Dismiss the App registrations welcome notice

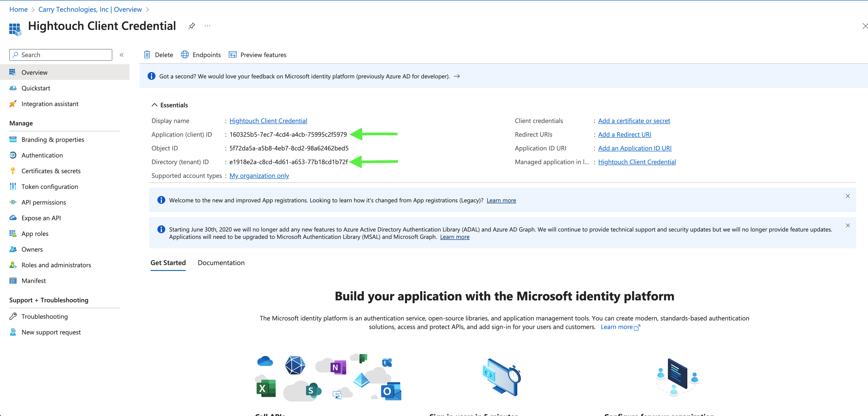[848, 196]
